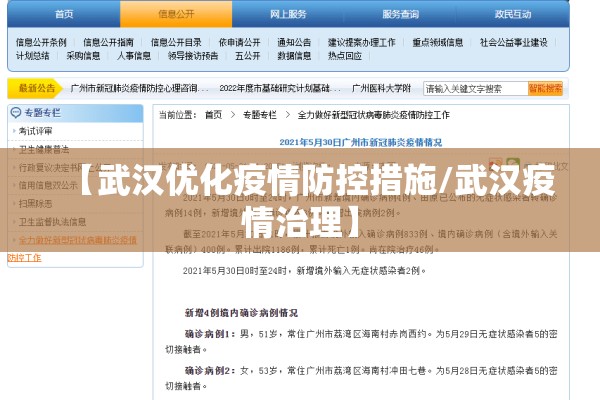600x400 pixels.
Task: Open orange 全力做好新型冠状病毒肺炎疫情 sidebar link
Action: pyautogui.click(x=78, y=240)
